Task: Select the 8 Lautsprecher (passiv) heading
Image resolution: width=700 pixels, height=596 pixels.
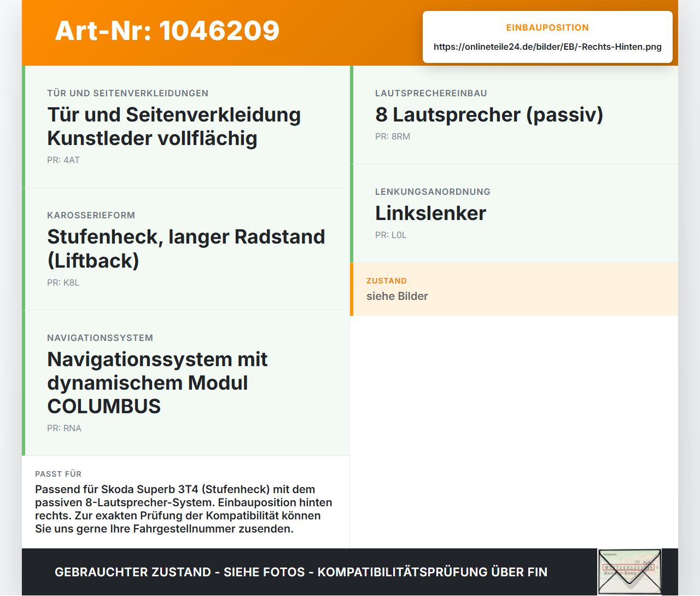Action: tap(489, 114)
